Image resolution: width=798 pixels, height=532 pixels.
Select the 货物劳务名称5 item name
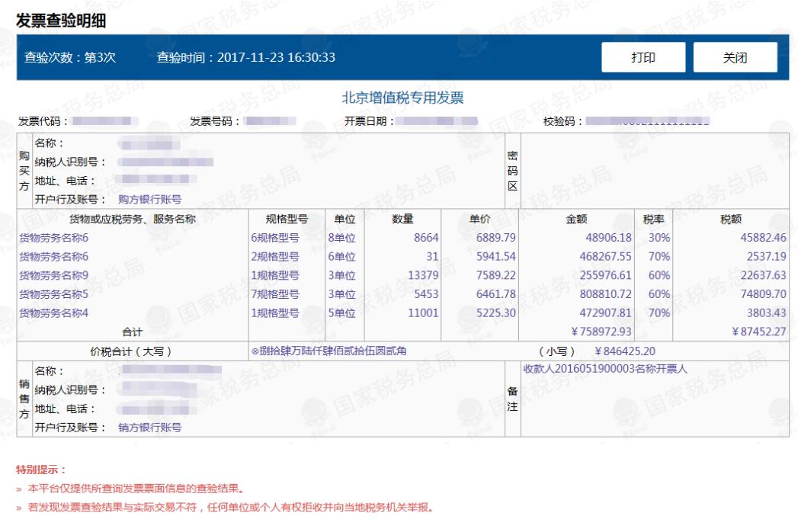click(x=54, y=293)
